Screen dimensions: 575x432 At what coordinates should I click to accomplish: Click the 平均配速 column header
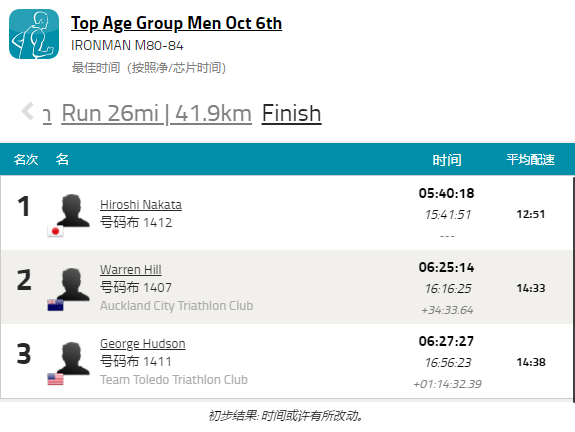pos(530,160)
